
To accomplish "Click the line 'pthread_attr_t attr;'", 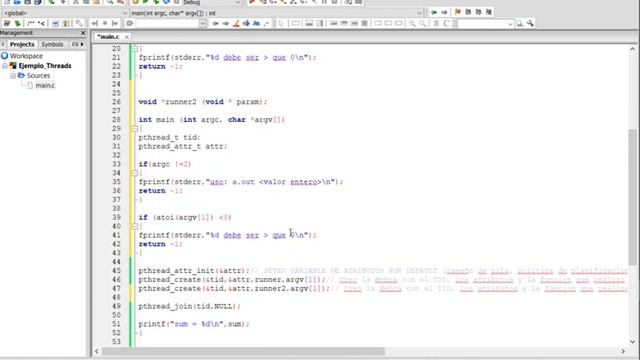I will coord(183,147).
